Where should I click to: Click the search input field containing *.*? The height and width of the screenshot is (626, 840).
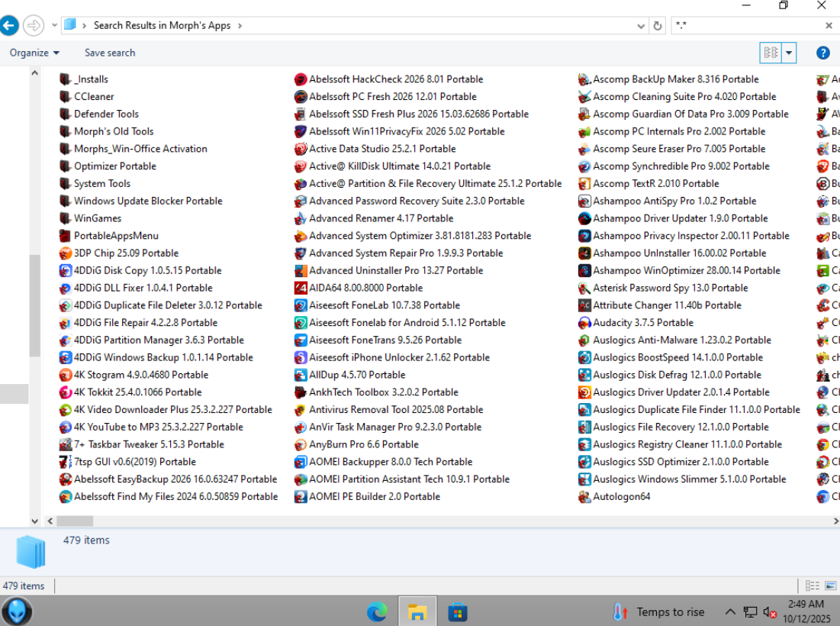tap(748, 25)
